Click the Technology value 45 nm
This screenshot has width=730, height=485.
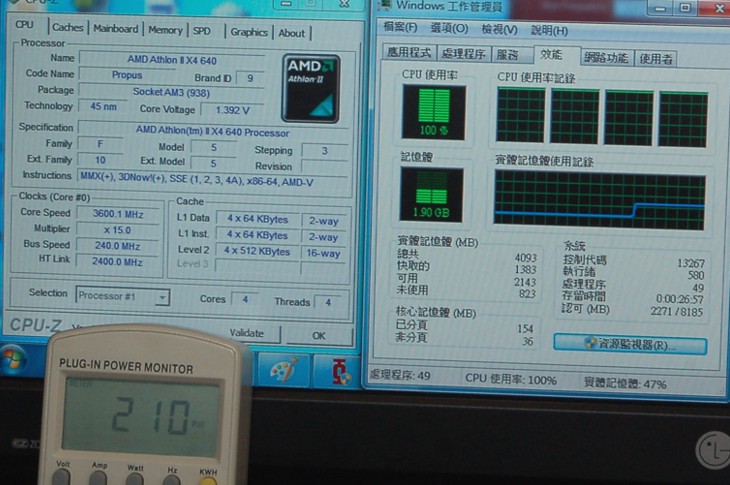coord(103,107)
